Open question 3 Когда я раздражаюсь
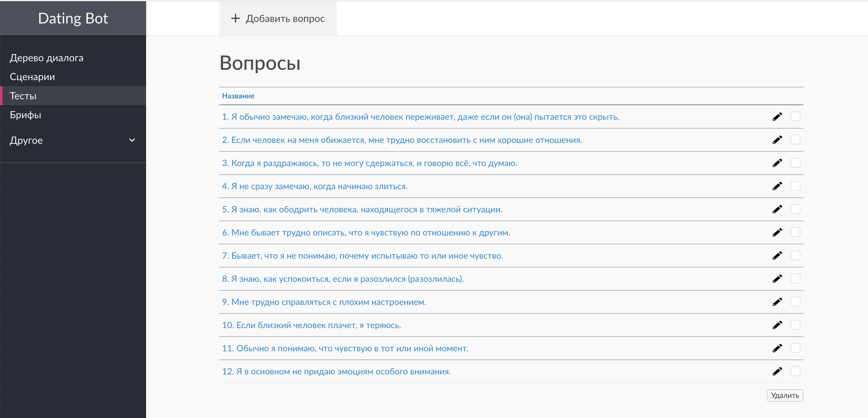This screenshot has height=418, width=868. pos(369,163)
